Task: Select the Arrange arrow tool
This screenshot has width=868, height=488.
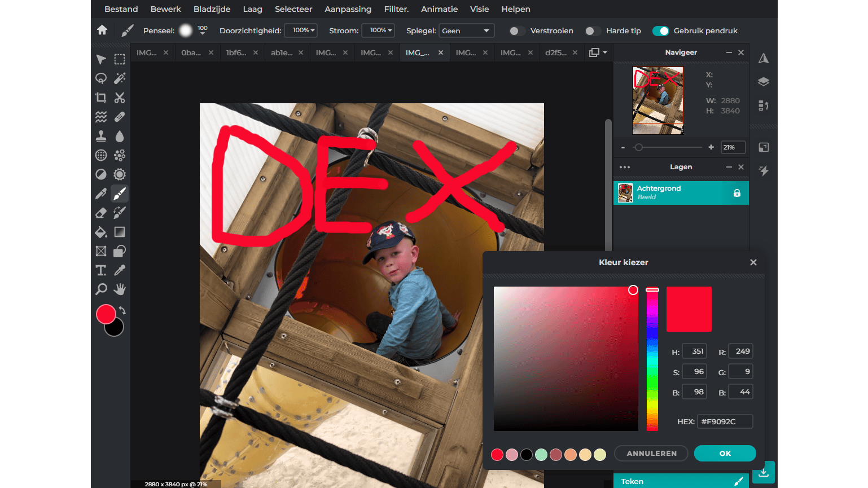Action: point(101,59)
